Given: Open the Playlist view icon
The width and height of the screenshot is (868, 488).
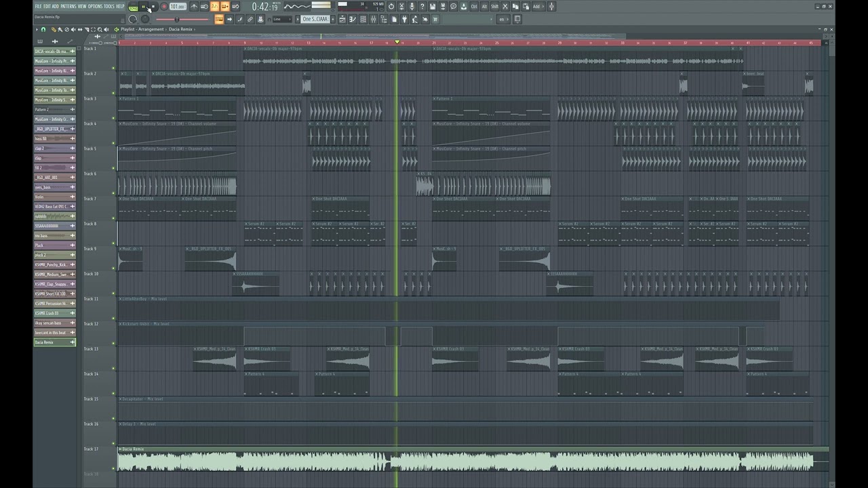Looking at the screenshot, I should pos(342,19).
